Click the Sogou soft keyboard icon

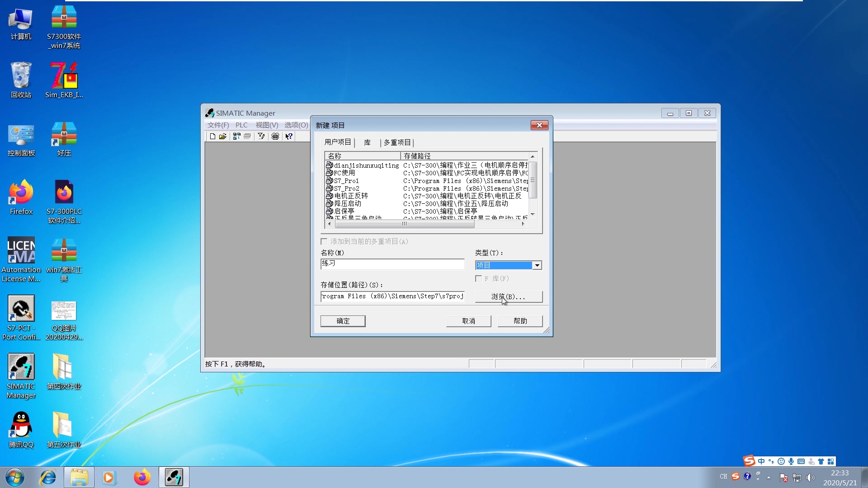801,461
